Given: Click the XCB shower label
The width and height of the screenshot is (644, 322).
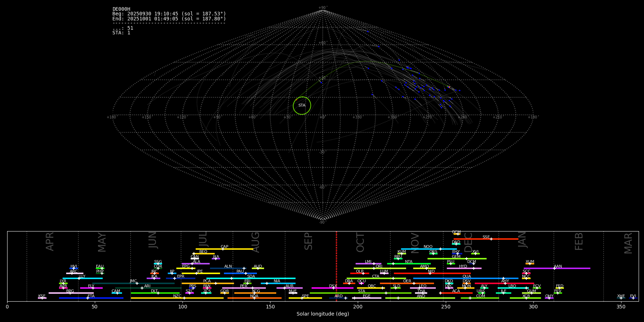Looking at the screenshot, I should pyautogui.click(x=526, y=296).
